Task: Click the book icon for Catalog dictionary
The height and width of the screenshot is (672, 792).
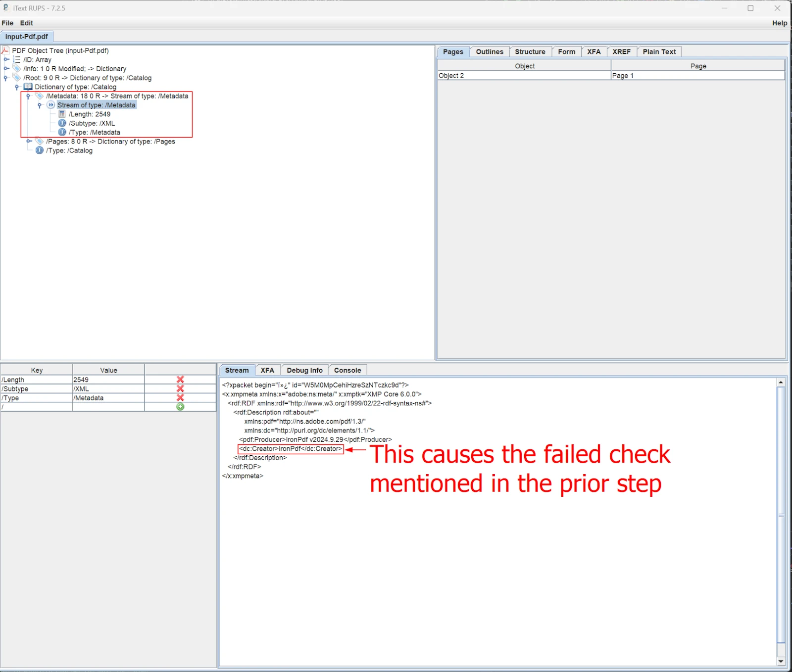Action: (x=28, y=87)
